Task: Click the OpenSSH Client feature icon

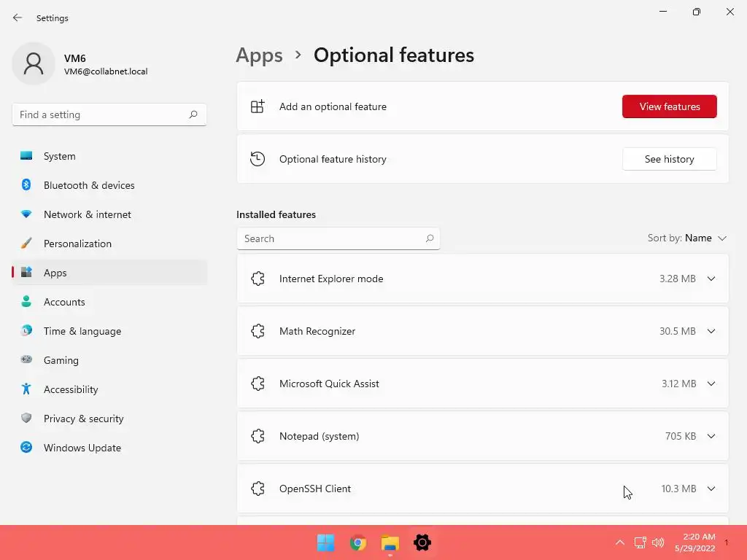Action: click(258, 489)
